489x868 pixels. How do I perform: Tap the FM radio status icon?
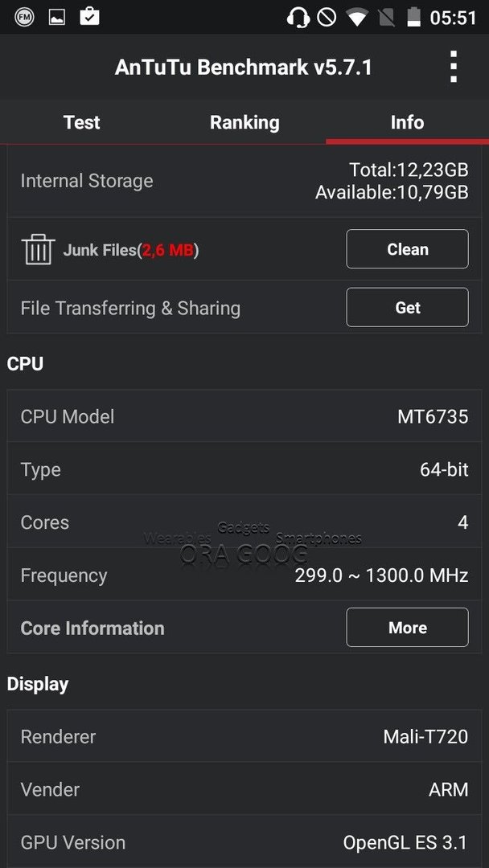click(x=24, y=17)
